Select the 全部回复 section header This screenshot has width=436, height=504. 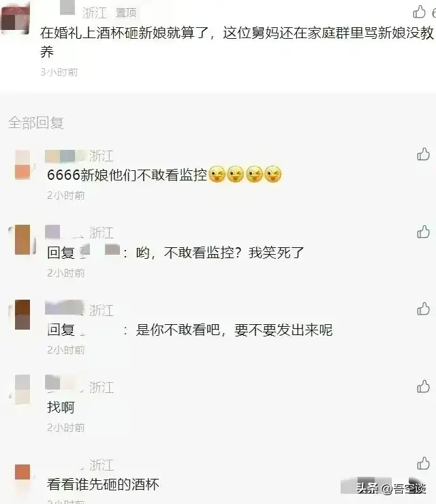(x=36, y=123)
